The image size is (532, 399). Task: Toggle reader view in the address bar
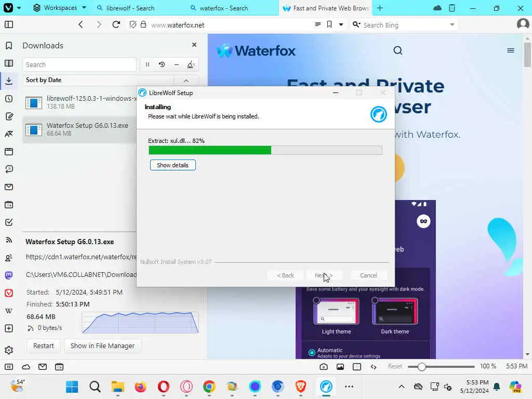[x=317, y=24]
